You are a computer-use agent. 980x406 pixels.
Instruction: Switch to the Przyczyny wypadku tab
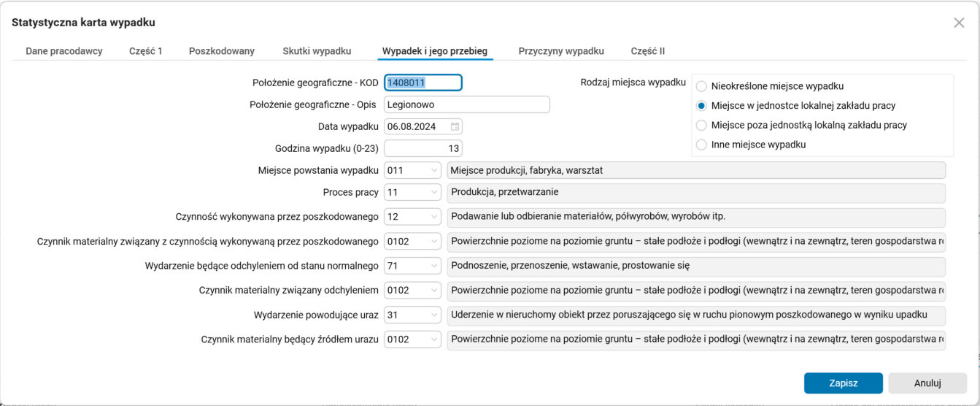561,51
